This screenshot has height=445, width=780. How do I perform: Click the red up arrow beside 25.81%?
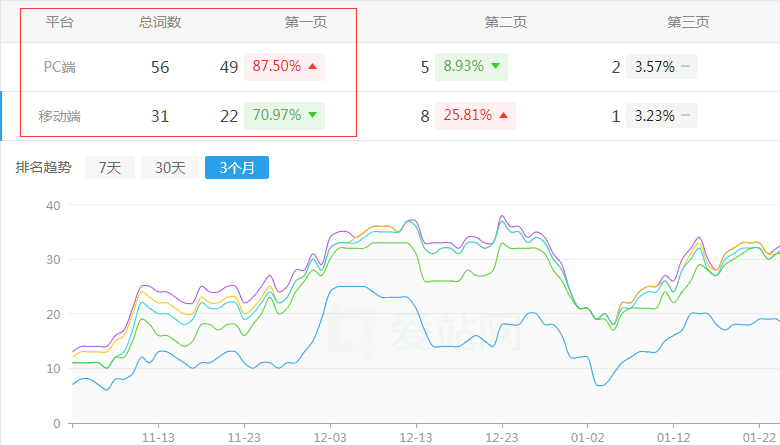tap(503, 116)
